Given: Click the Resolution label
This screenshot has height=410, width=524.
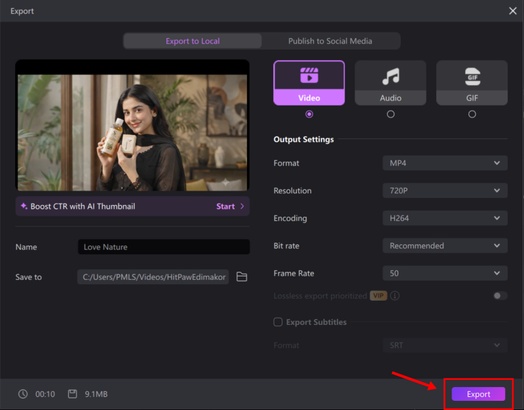Looking at the screenshot, I should click(x=292, y=190).
